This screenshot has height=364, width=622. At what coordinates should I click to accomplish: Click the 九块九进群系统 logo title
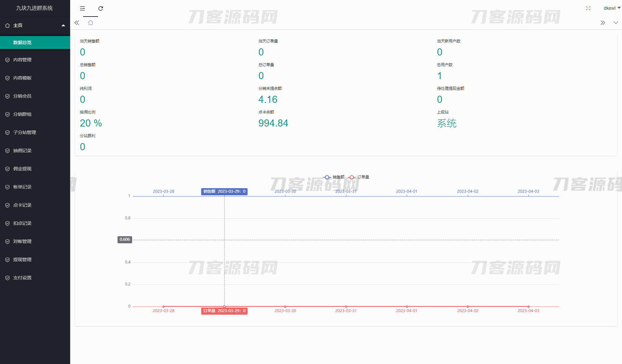pos(34,8)
